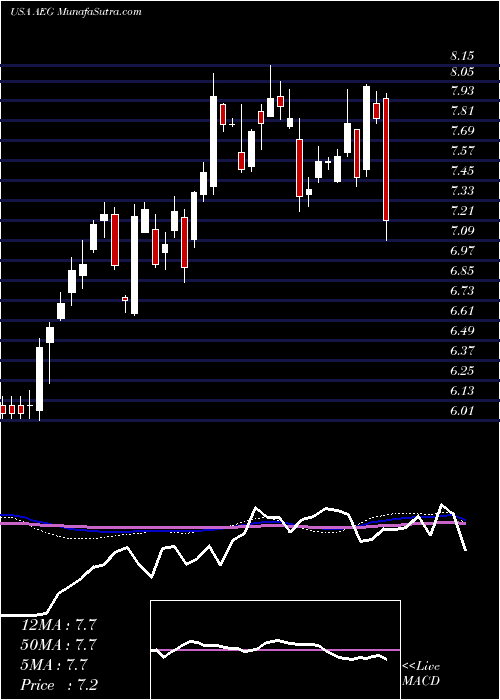This screenshot has width=500, height=700.
Task: Click the 'USA AEG MunafaSutra.com' title text
Action: pyautogui.click(x=76, y=12)
